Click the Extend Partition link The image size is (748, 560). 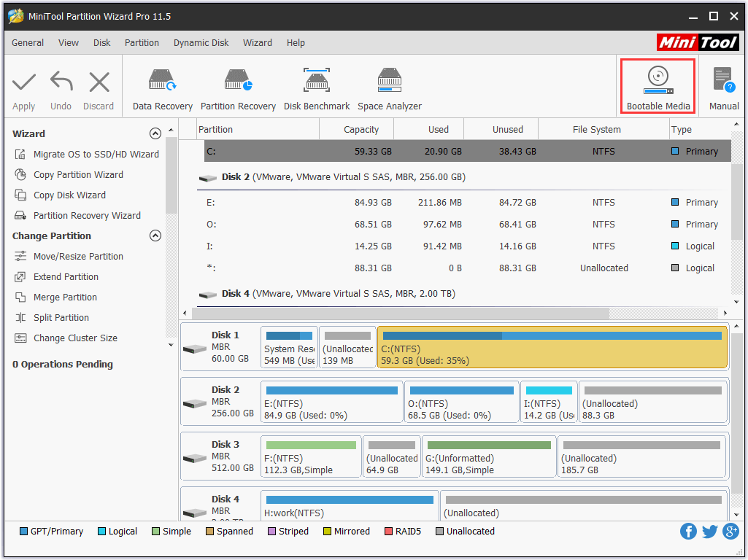click(x=66, y=276)
